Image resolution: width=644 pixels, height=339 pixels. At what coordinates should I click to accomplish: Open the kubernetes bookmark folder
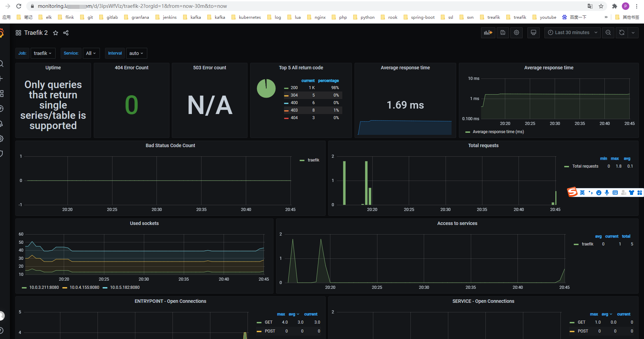coord(246,17)
